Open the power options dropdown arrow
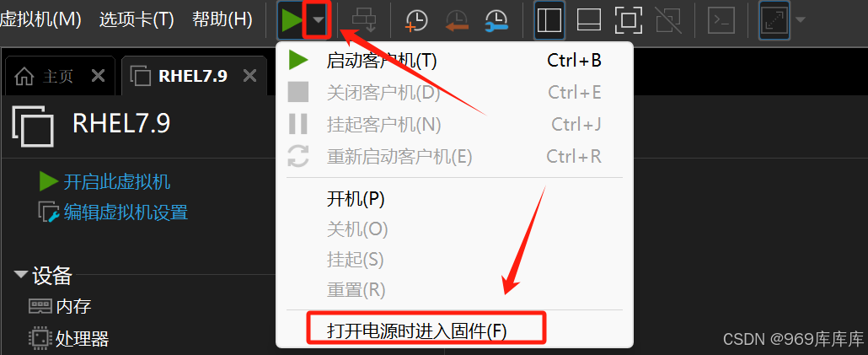868x355 pixels. pyautogui.click(x=318, y=20)
